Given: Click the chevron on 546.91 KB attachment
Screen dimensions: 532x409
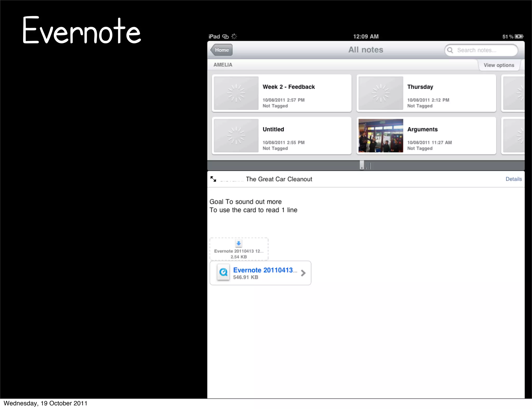Looking at the screenshot, I should click(303, 273).
